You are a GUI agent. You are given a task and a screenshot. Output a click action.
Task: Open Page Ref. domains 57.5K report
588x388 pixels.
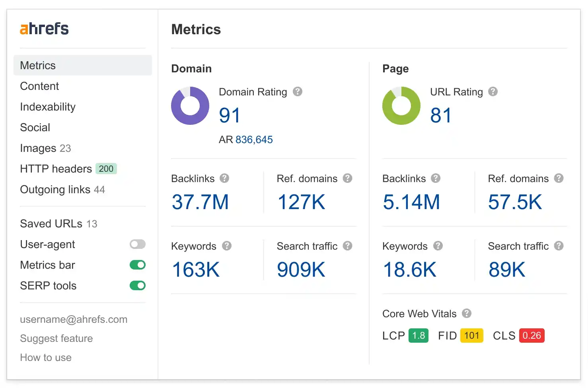515,202
